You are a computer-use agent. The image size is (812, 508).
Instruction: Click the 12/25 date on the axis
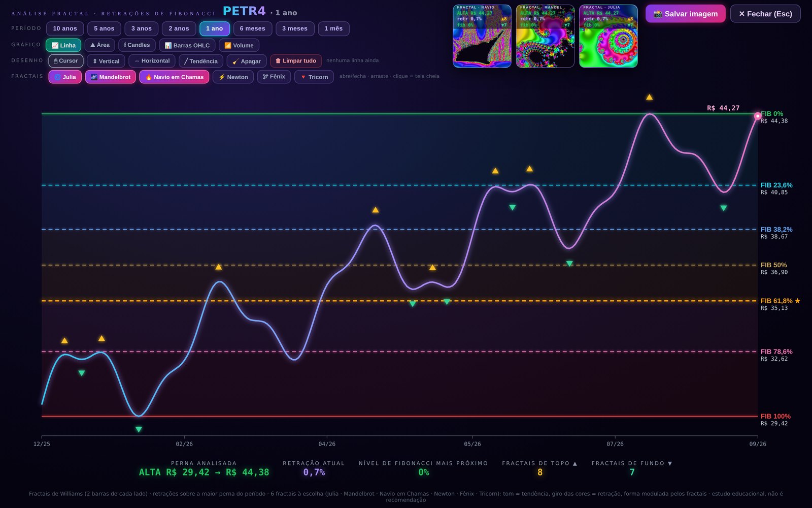(42, 444)
